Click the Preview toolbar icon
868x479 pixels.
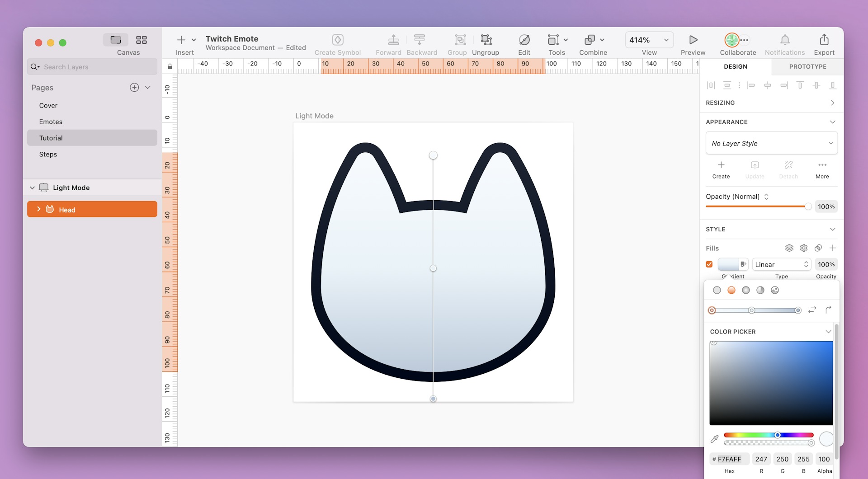693,40
